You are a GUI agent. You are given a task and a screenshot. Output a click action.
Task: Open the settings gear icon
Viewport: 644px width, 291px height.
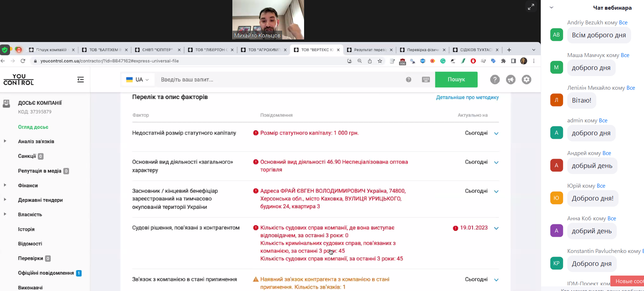point(526,80)
